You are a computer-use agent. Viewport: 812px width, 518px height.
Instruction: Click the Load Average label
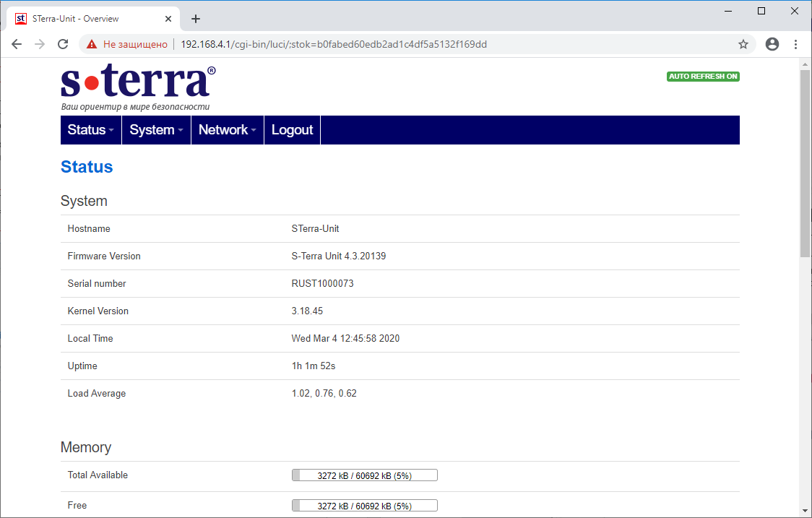point(96,393)
